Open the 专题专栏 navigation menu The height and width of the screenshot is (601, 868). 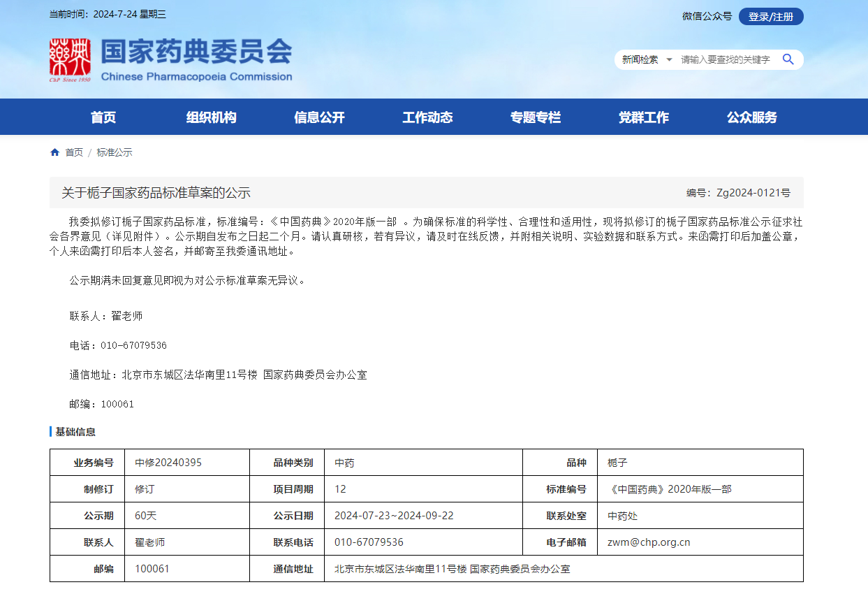535,117
